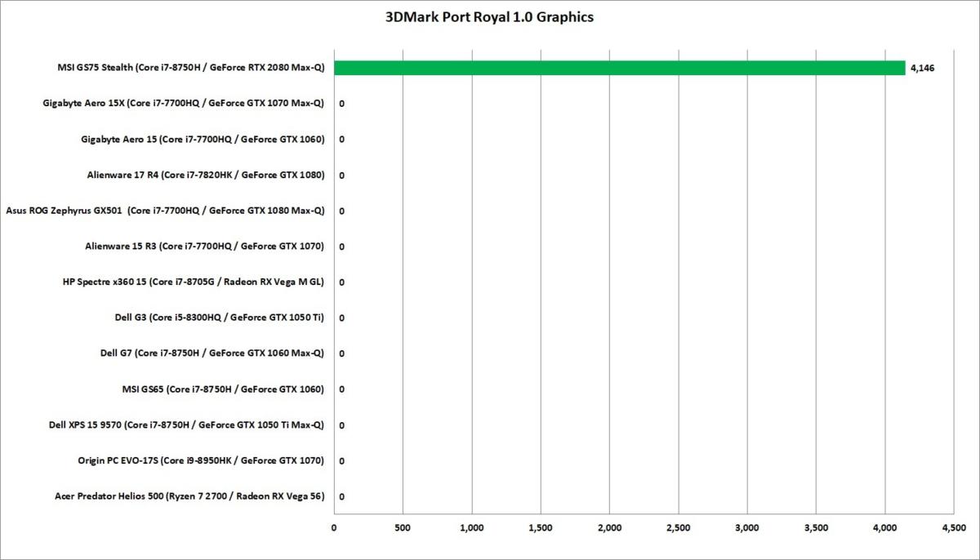Screen dimensions: 980x560
Task: Click the Alienware 17 R4 label
Action: click(206, 175)
